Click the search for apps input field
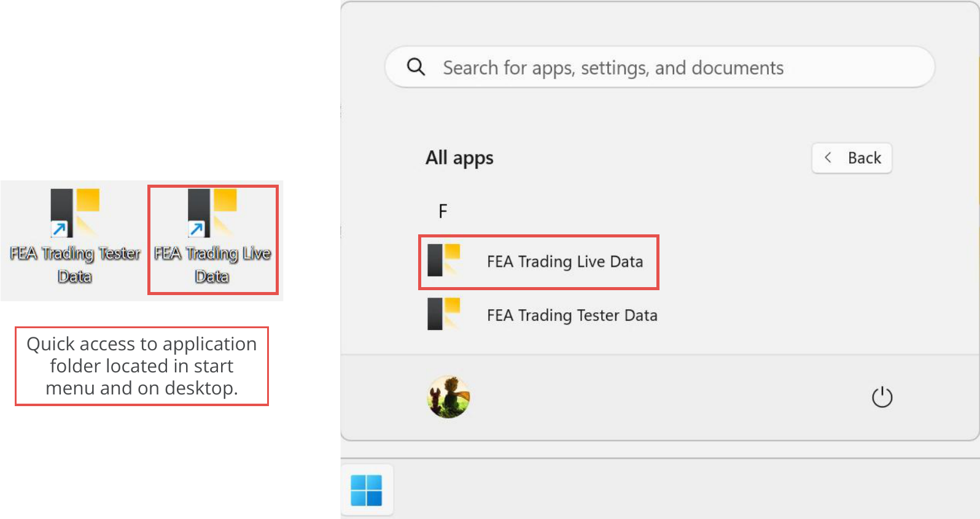This screenshot has width=980, height=519. [x=659, y=67]
